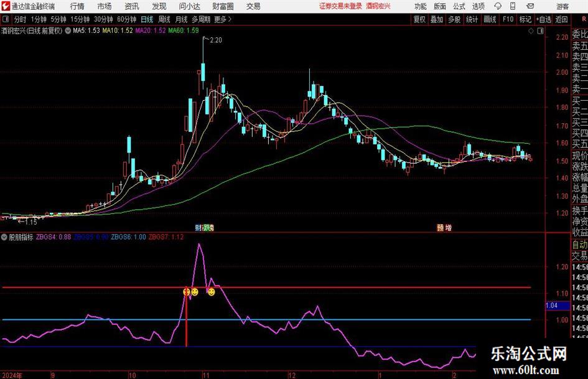
Task: Switch to the 30分钟 period tab
Action: coord(103,19)
